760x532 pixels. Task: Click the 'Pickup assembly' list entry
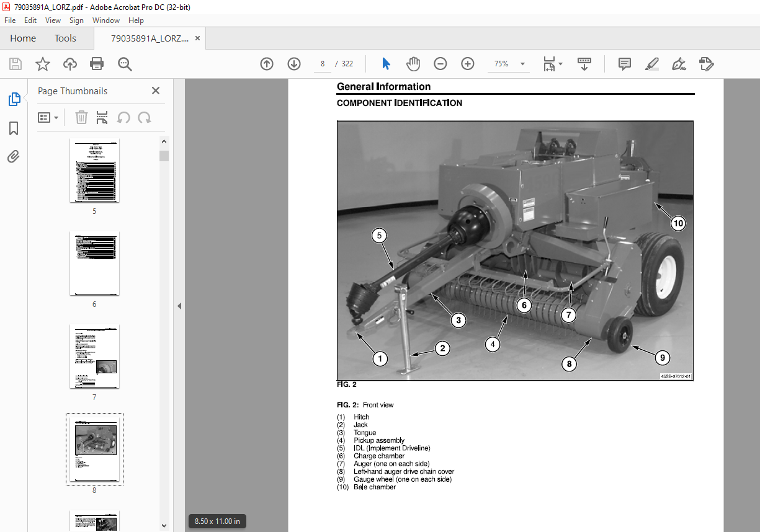pos(379,440)
